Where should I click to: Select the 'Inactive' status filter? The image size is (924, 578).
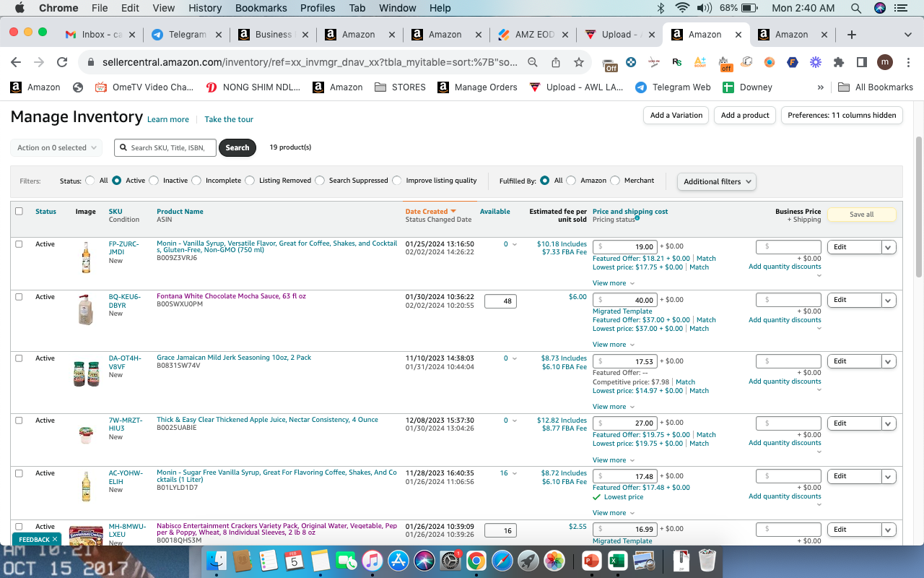154,181
